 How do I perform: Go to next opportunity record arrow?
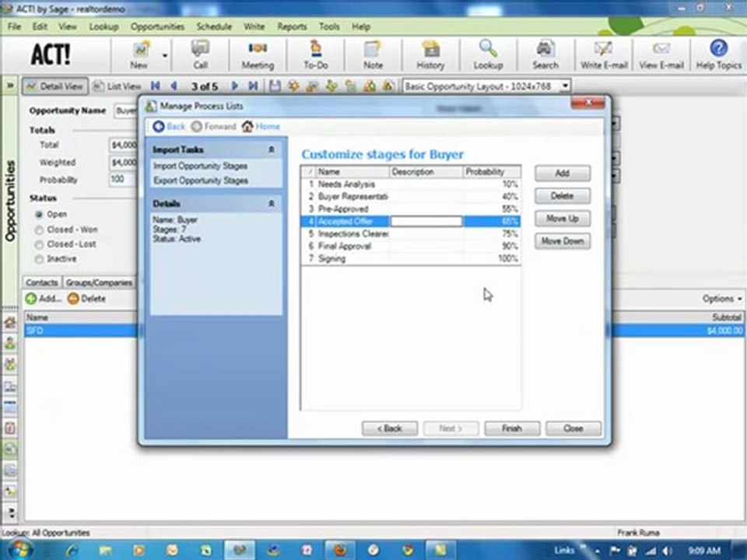pyautogui.click(x=234, y=86)
